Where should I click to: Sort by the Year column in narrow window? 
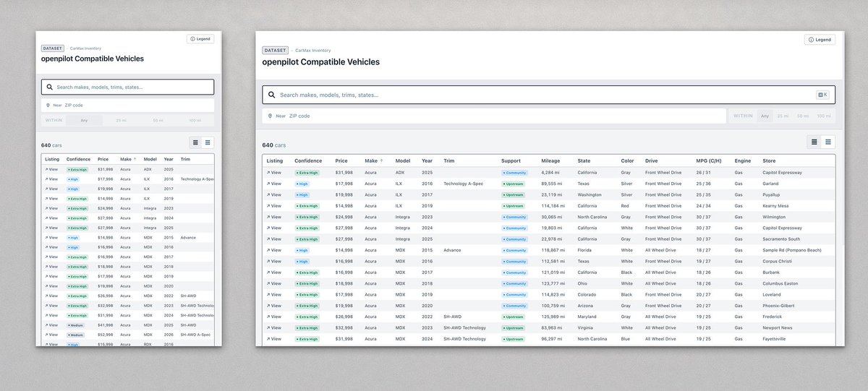pos(169,159)
